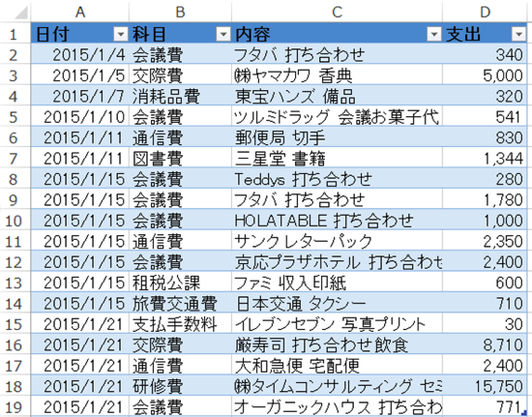Select cell Teddys 打ち合わせ
532x417 pixels.
[337, 179]
